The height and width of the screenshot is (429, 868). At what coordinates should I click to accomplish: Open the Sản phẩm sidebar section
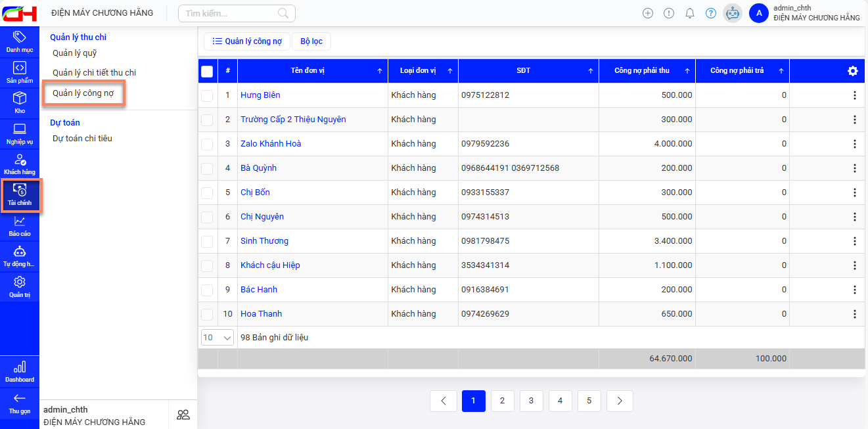(20, 72)
